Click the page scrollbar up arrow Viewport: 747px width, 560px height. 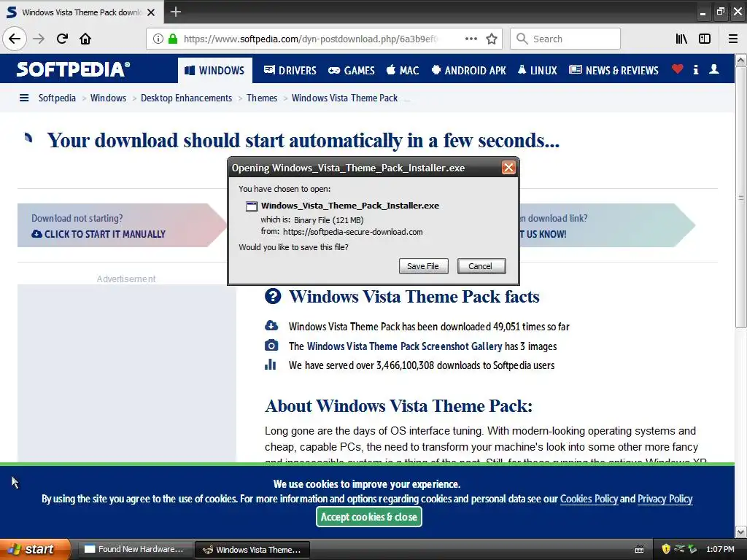point(741,60)
